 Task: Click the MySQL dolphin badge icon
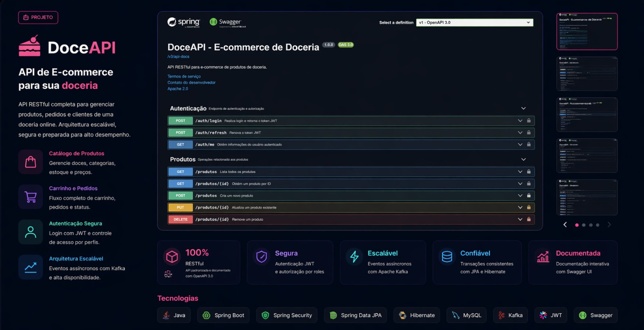click(456, 316)
